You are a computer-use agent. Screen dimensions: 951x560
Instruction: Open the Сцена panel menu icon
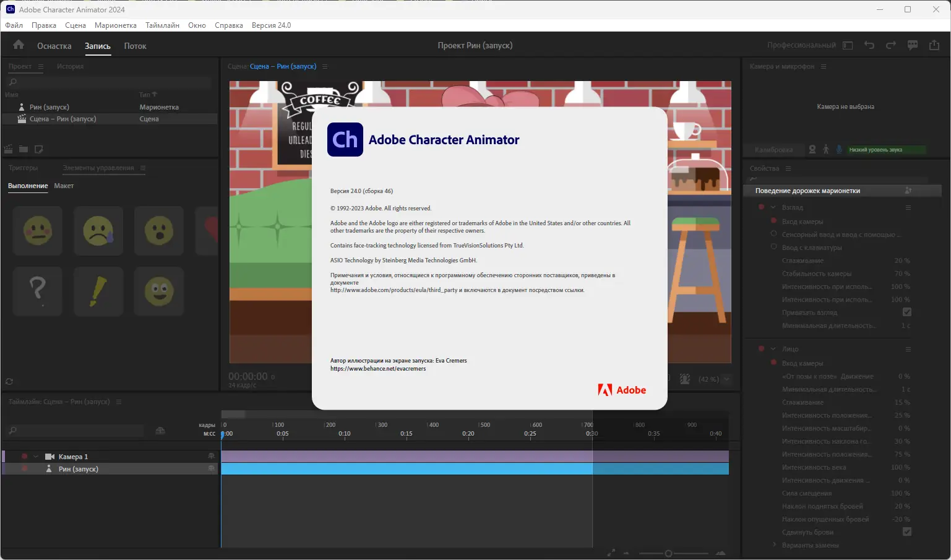pyautogui.click(x=325, y=66)
